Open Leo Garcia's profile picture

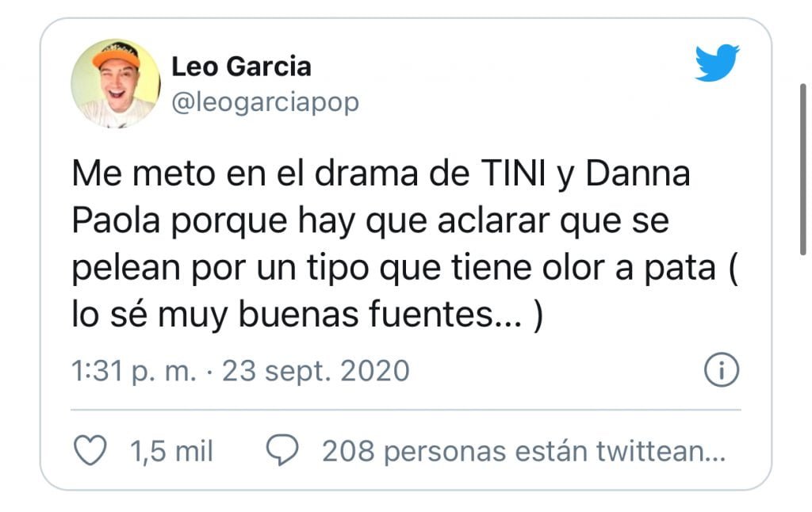pyautogui.click(x=116, y=83)
